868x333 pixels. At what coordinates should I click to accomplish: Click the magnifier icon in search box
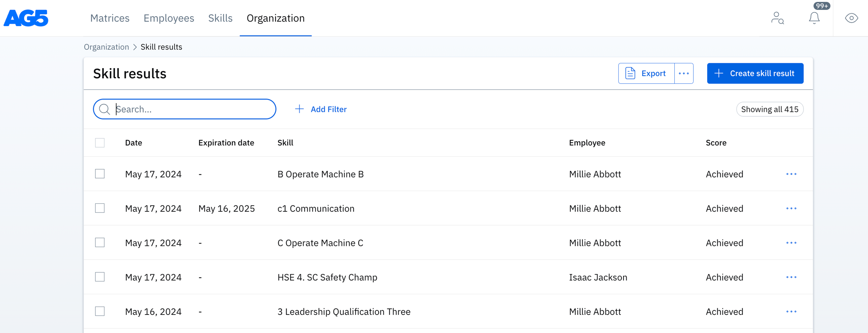pyautogui.click(x=104, y=109)
